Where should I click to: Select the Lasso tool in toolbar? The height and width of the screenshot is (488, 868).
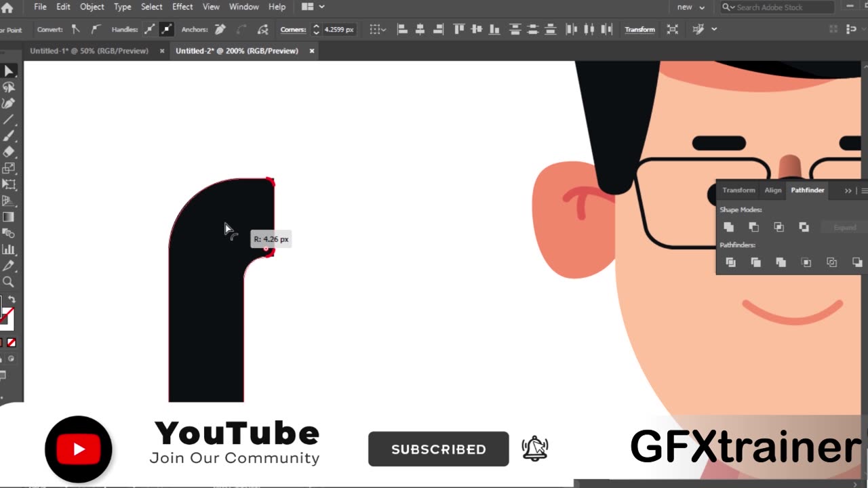pyautogui.click(x=9, y=87)
